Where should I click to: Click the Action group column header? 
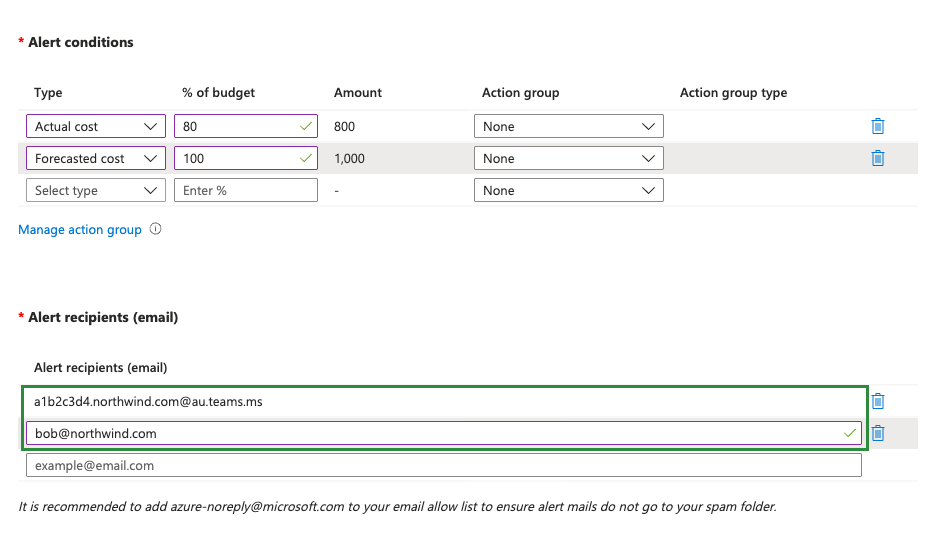point(521,93)
